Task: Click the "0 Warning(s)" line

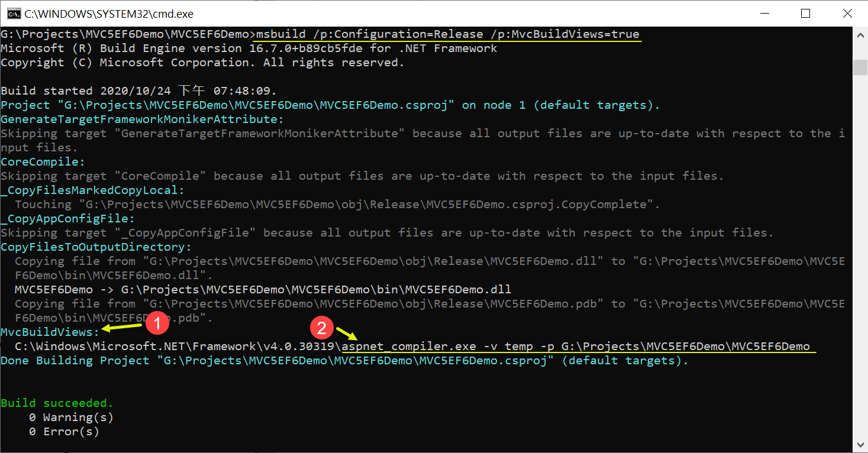Action: point(72,418)
